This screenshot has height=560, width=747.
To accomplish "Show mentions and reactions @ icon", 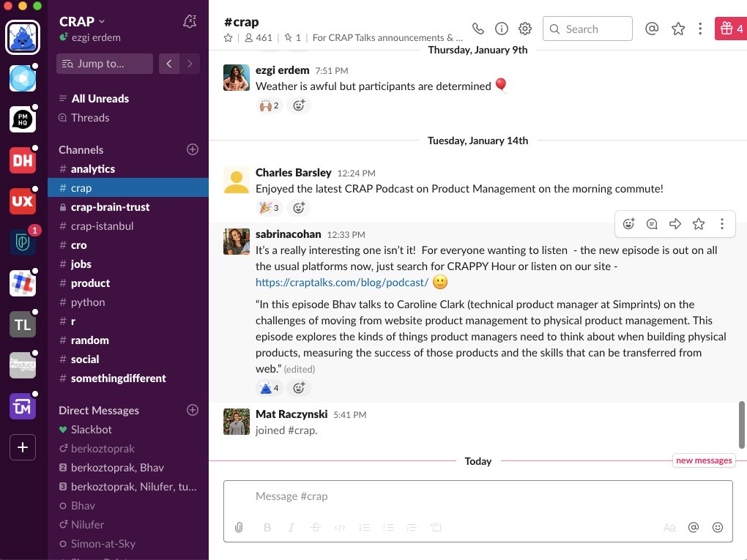I will tap(652, 29).
